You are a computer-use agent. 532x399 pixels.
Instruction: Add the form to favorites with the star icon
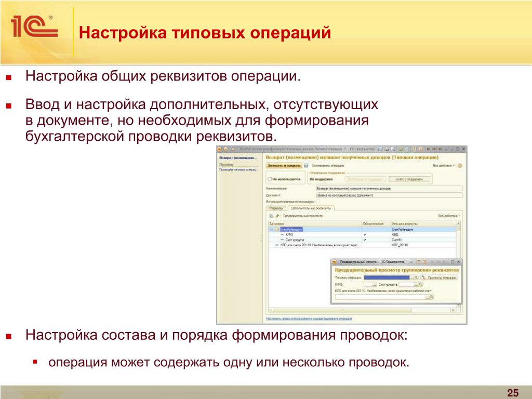pos(233,149)
